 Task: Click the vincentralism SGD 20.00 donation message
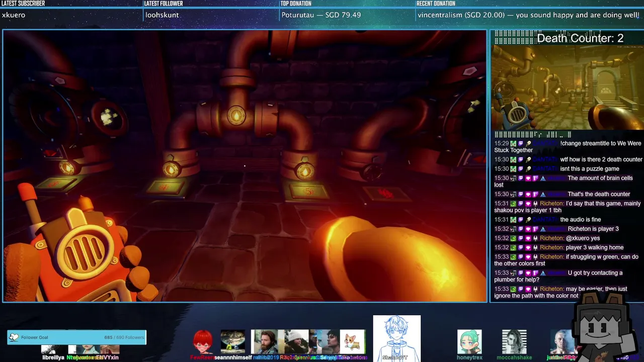(x=528, y=15)
